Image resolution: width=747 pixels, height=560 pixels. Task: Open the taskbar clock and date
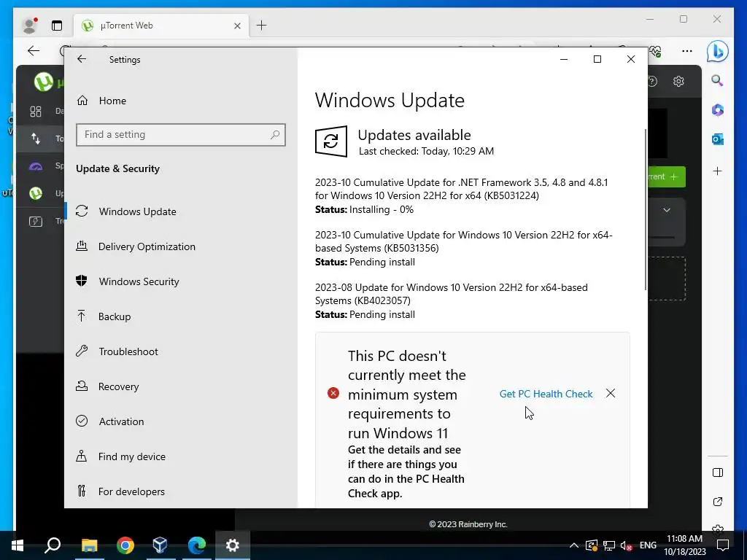[685, 545]
